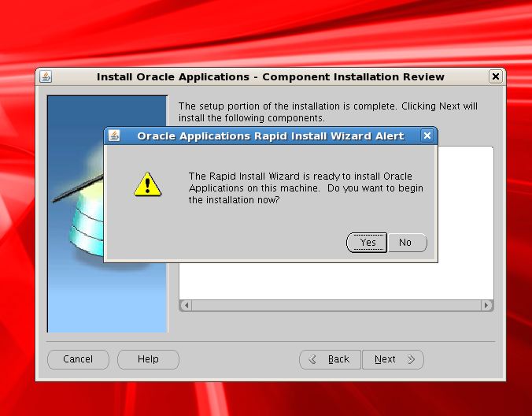The width and height of the screenshot is (532, 416).
Task: Confirm installation with the Yes button
Action: click(367, 243)
